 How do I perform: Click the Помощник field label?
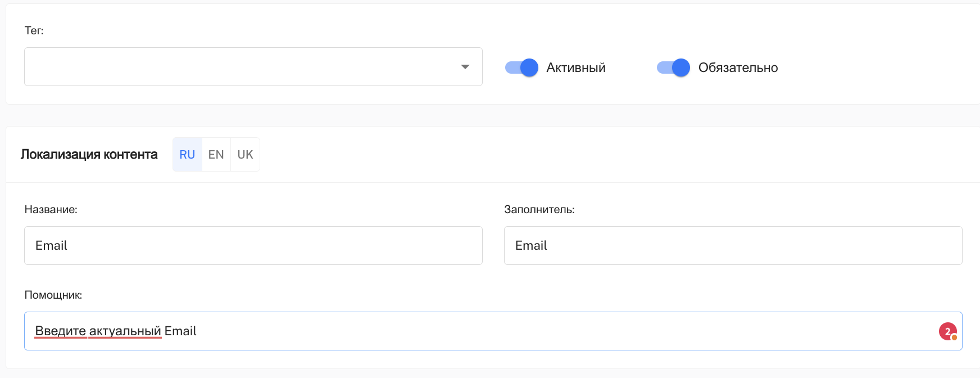pyautogui.click(x=53, y=295)
